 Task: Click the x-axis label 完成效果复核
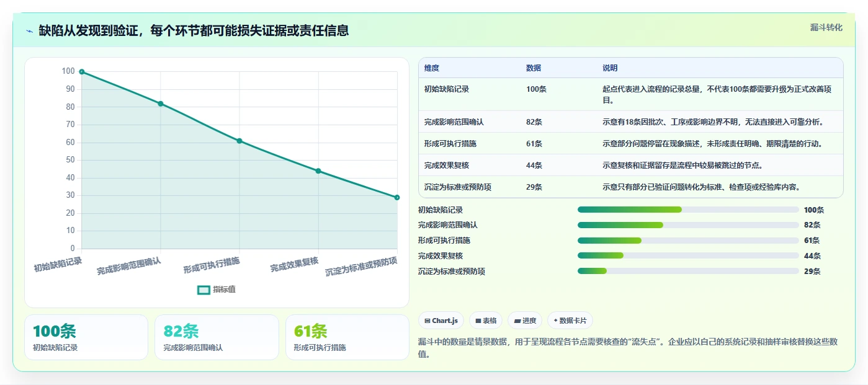point(294,265)
